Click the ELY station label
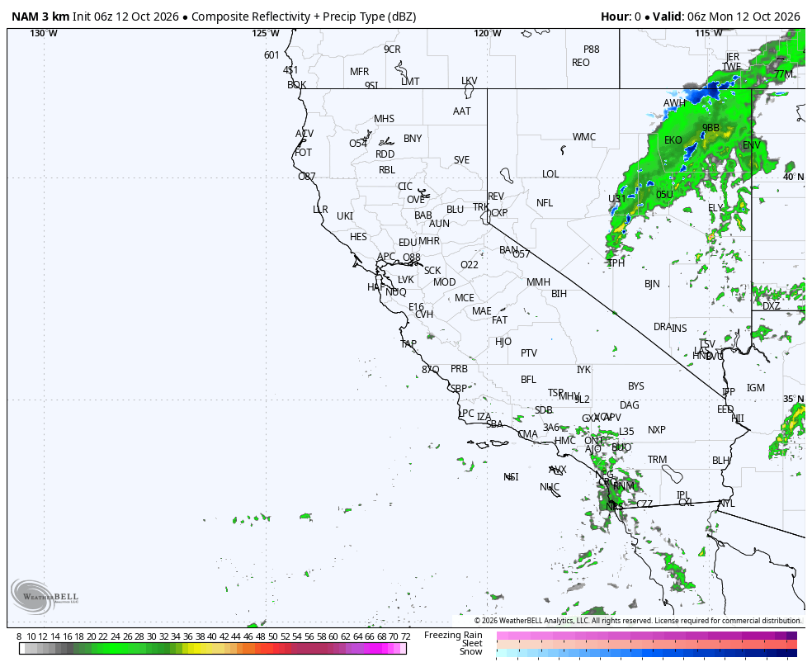 pyautogui.click(x=715, y=208)
